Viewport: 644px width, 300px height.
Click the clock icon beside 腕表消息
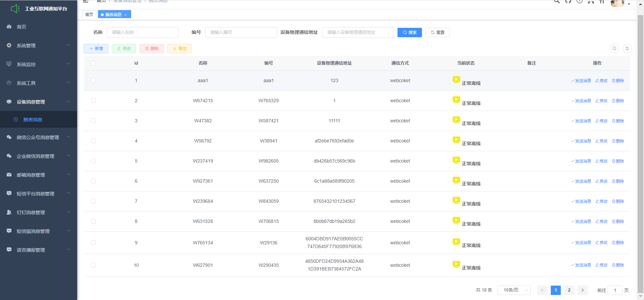pos(16,119)
